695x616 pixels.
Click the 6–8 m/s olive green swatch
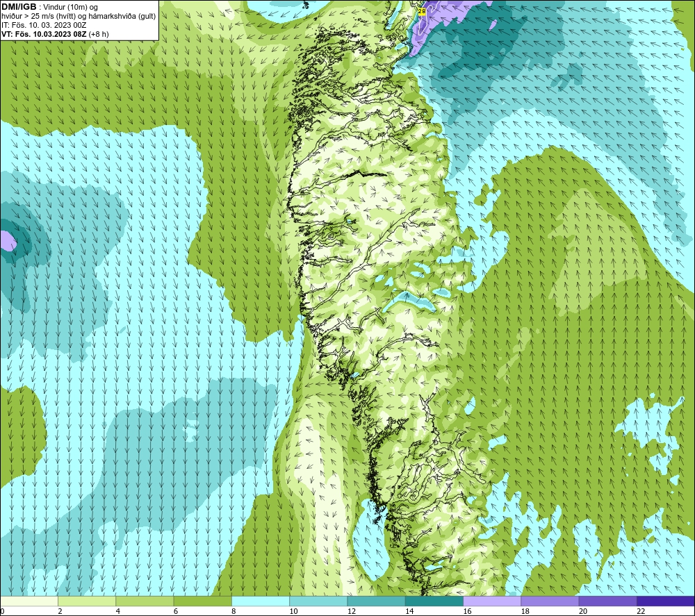(202, 601)
